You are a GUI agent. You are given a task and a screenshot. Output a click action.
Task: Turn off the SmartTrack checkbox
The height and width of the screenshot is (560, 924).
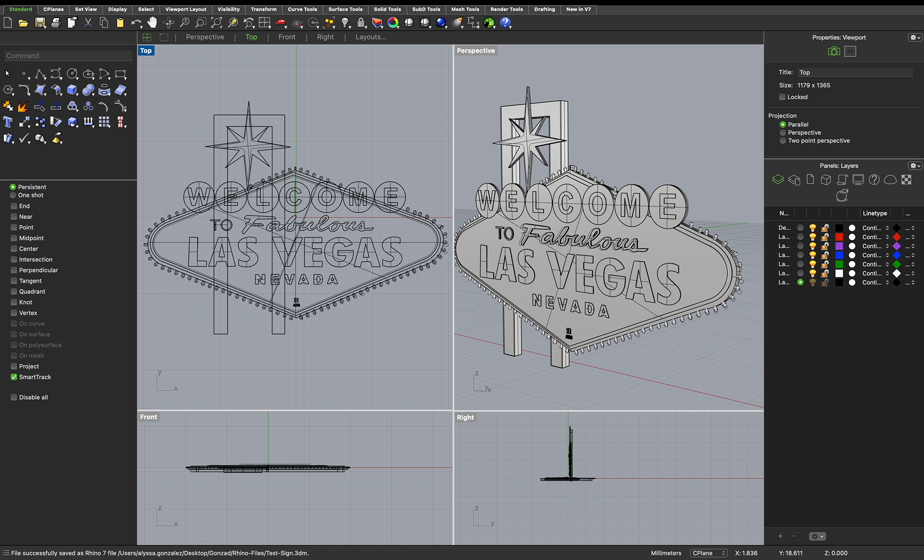[14, 377]
